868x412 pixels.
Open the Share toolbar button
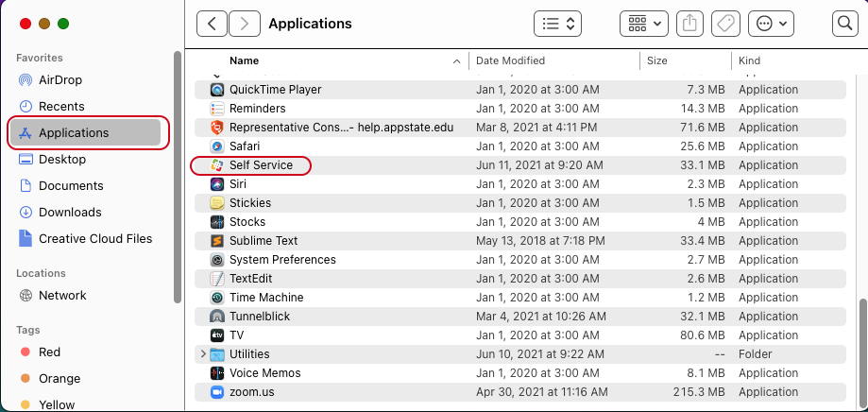(689, 24)
